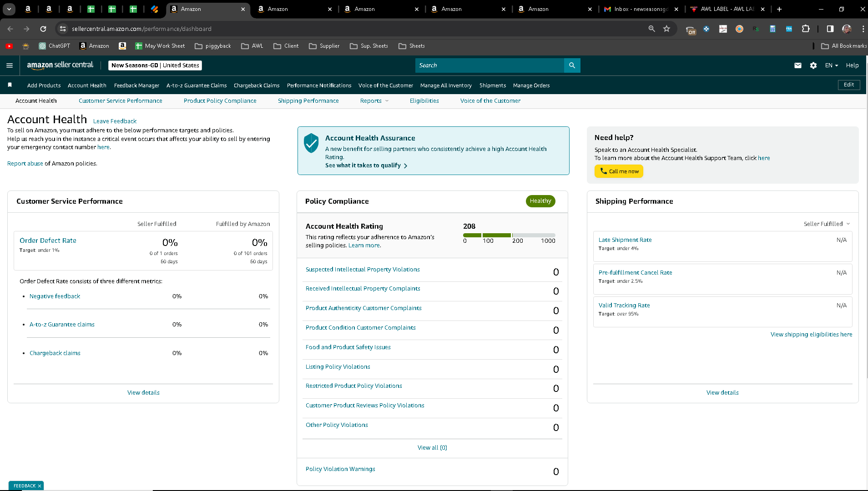This screenshot has width=868, height=491.
Task: View site information icon in address bar
Action: [x=63, y=29]
